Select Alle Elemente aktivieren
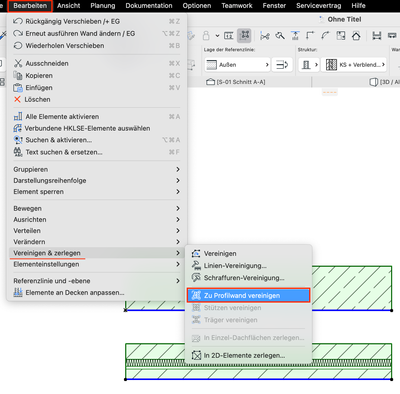This screenshot has width=400, height=394. tap(97, 116)
